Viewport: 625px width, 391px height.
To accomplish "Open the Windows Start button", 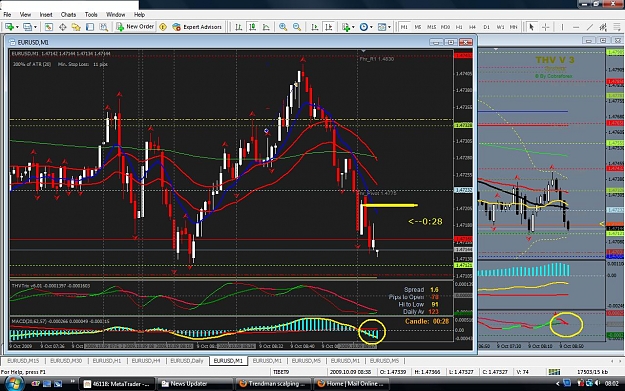I will tap(14, 383).
